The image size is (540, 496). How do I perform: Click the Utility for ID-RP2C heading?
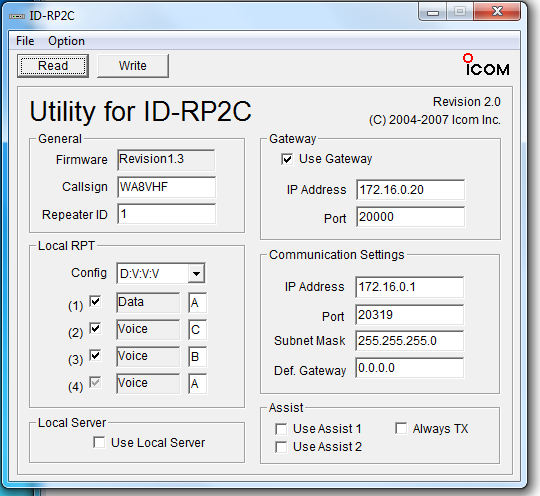click(141, 111)
